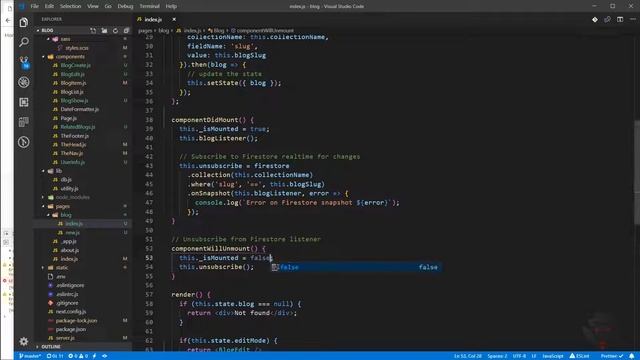This screenshot has height=360, width=640.
Task: Click the Ln/Col indicator in status bar
Action: [468, 356]
